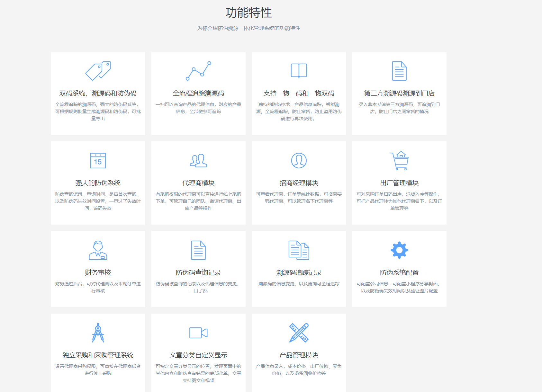This screenshot has height=392, width=542.
Task: Click description 溯源码的信息变更，以及流向可全程追踪
Action: point(299,284)
